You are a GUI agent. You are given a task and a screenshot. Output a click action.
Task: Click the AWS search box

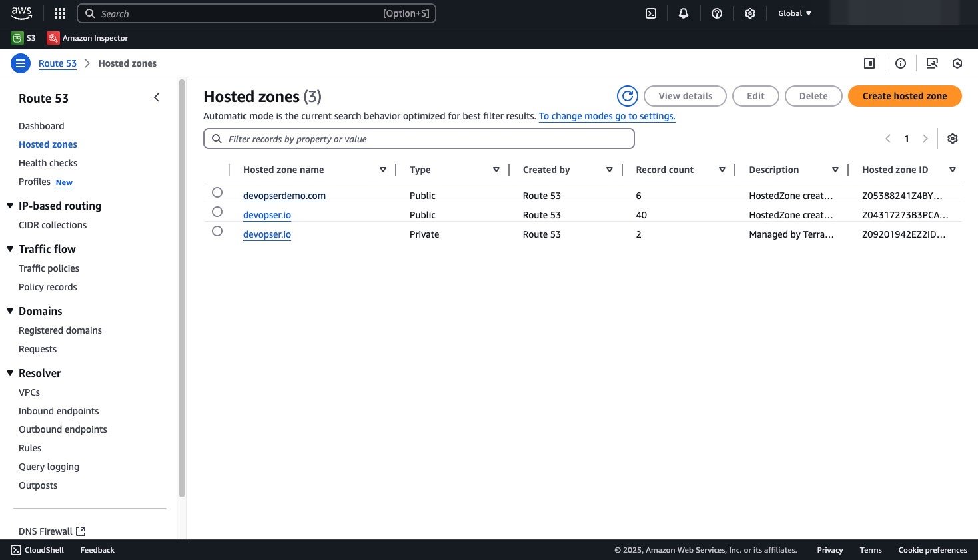click(x=256, y=13)
